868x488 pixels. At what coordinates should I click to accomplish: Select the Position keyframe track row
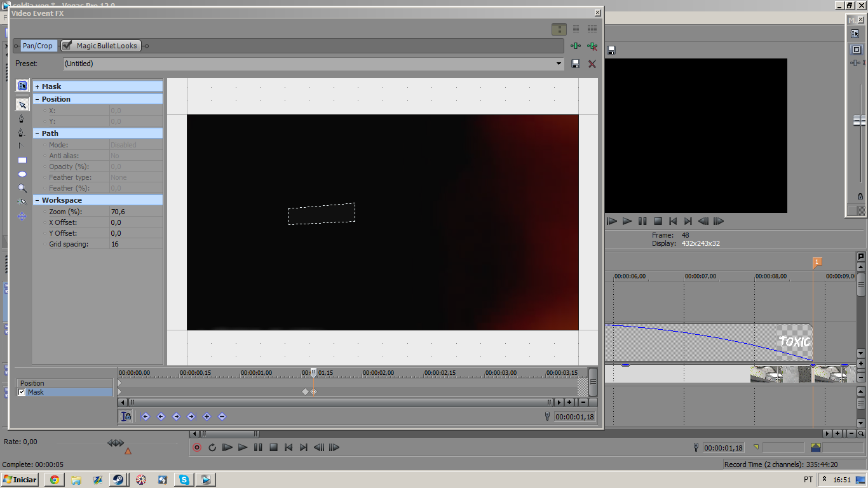click(64, 383)
